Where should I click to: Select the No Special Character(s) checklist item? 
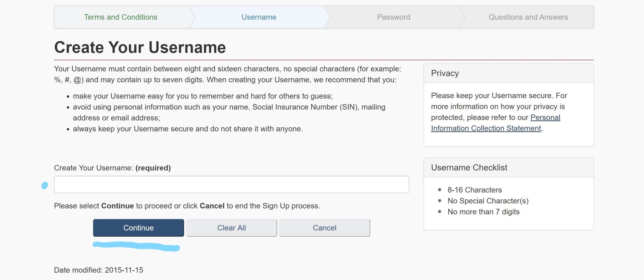point(488,201)
